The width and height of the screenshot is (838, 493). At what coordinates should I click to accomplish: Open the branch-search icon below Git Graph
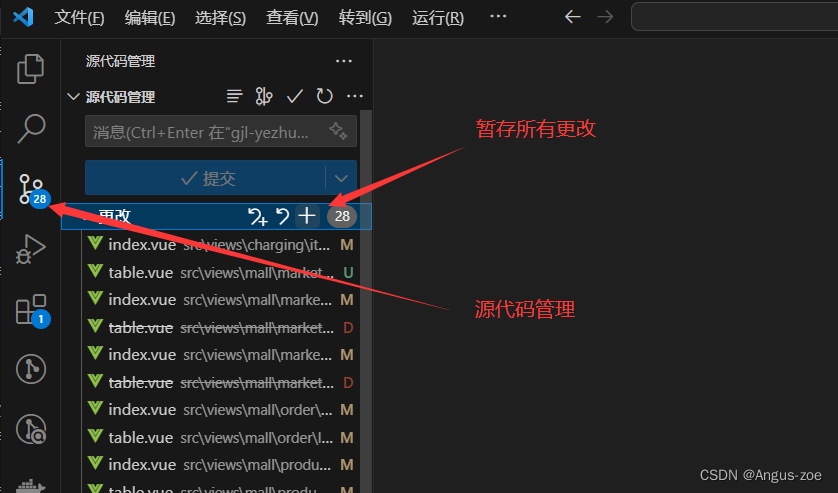pyautogui.click(x=31, y=429)
